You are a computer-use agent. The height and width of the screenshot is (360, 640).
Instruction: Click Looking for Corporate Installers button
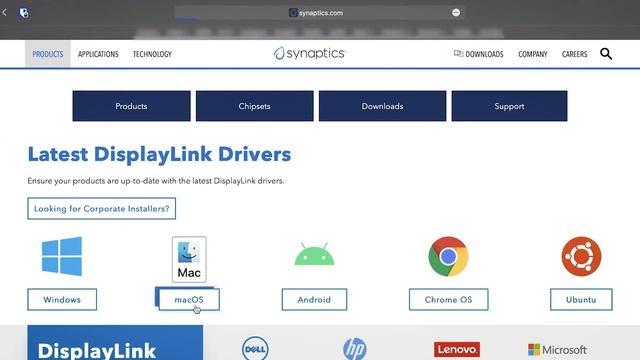click(x=102, y=209)
